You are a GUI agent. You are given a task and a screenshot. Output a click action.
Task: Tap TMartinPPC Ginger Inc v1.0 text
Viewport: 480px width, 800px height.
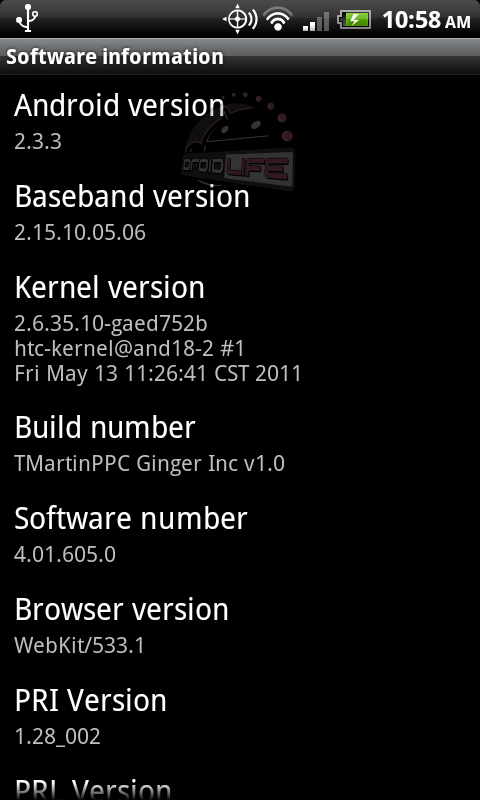(149, 464)
